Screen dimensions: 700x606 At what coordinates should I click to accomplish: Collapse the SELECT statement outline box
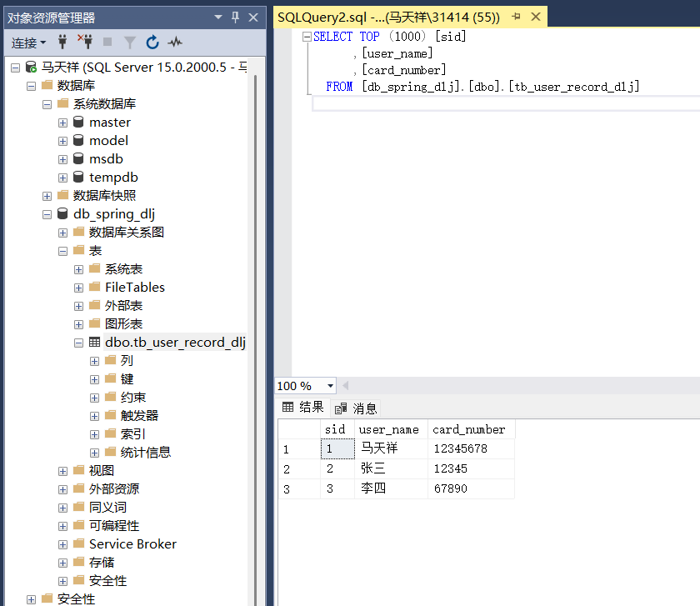coord(307,37)
